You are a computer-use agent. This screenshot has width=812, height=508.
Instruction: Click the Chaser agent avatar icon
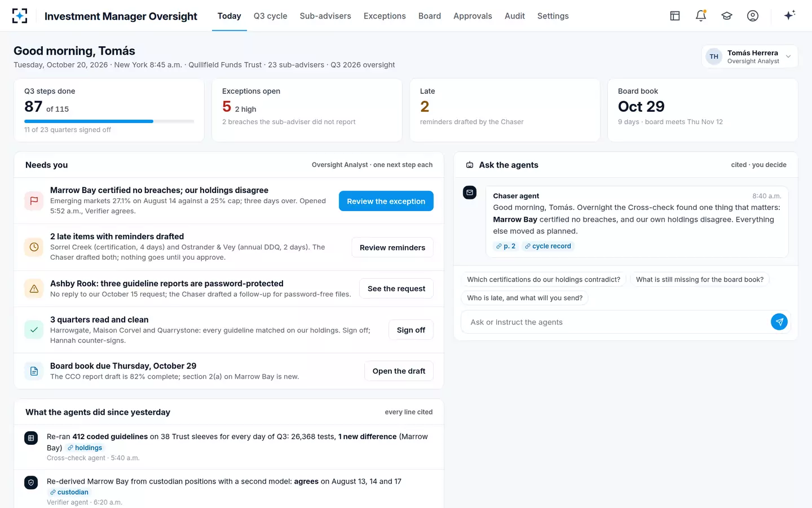(x=470, y=193)
